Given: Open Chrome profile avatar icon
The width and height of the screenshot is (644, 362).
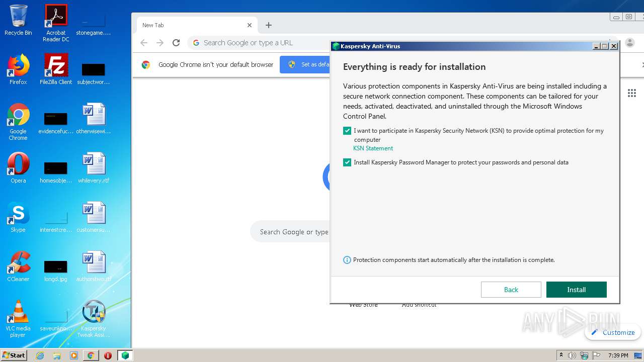Looking at the screenshot, I should tap(629, 43).
